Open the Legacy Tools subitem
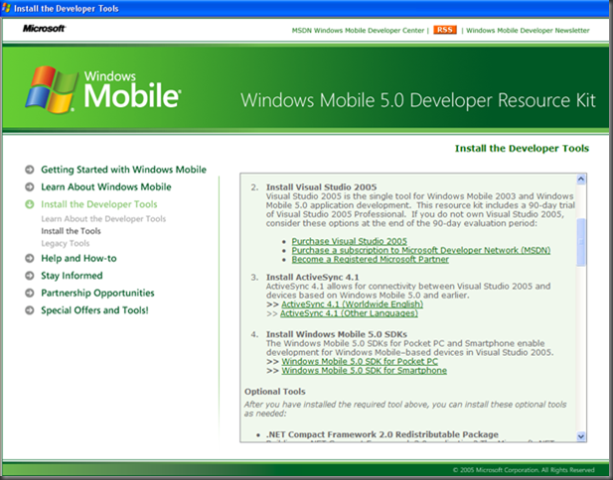The height and width of the screenshot is (480, 613). [x=65, y=243]
